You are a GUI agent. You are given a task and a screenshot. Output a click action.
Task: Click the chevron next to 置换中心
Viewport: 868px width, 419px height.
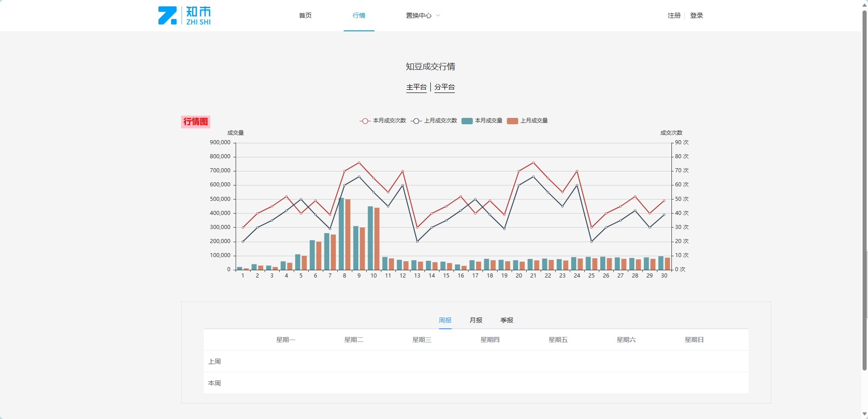click(438, 15)
